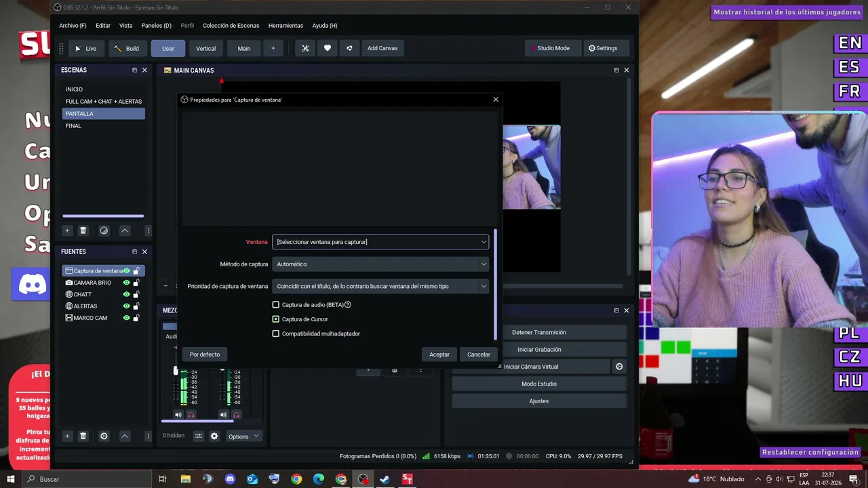Hide the Captura de ventana source
868x488 pixels.
point(126,271)
